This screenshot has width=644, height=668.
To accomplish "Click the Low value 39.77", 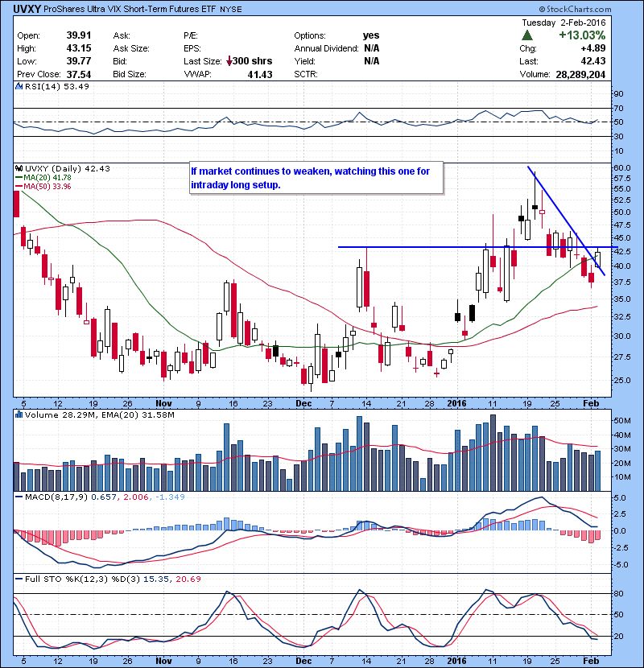I will pos(79,61).
